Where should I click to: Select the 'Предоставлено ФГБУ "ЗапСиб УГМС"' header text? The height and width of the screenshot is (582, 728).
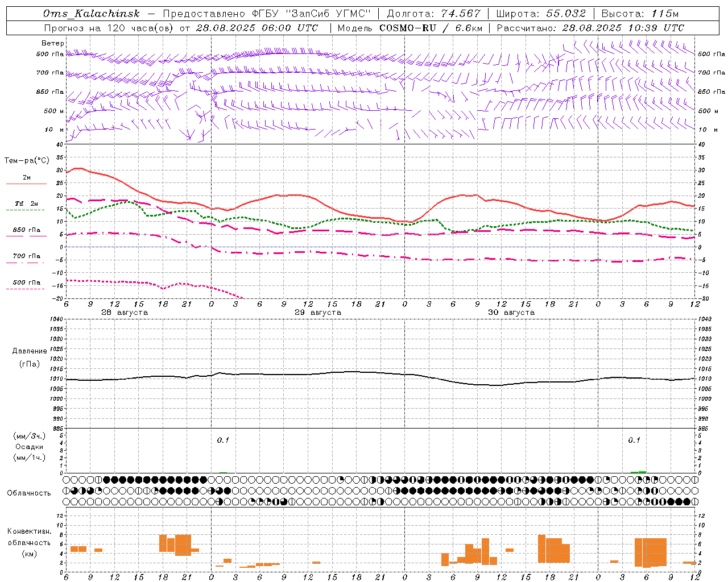coord(267,14)
